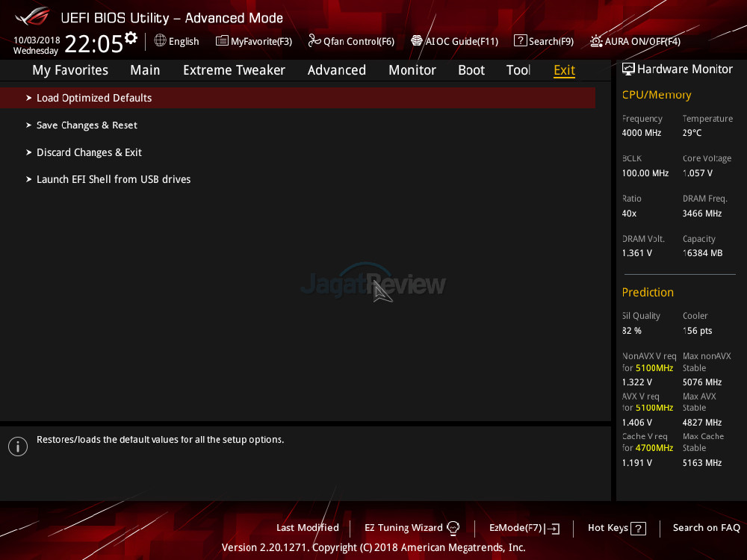747x560 pixels.
Task: Click the 16384 MB capacity value
Action: pyautogui.click(x=702, y=253)
